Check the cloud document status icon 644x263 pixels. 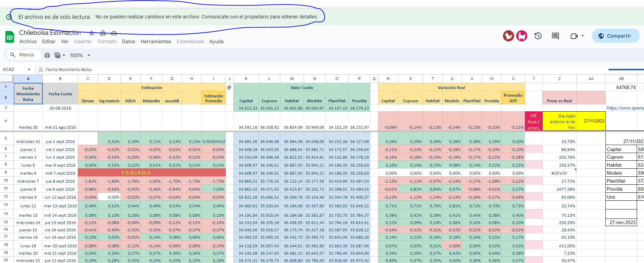pyautogui.click(x=114, y=33)
